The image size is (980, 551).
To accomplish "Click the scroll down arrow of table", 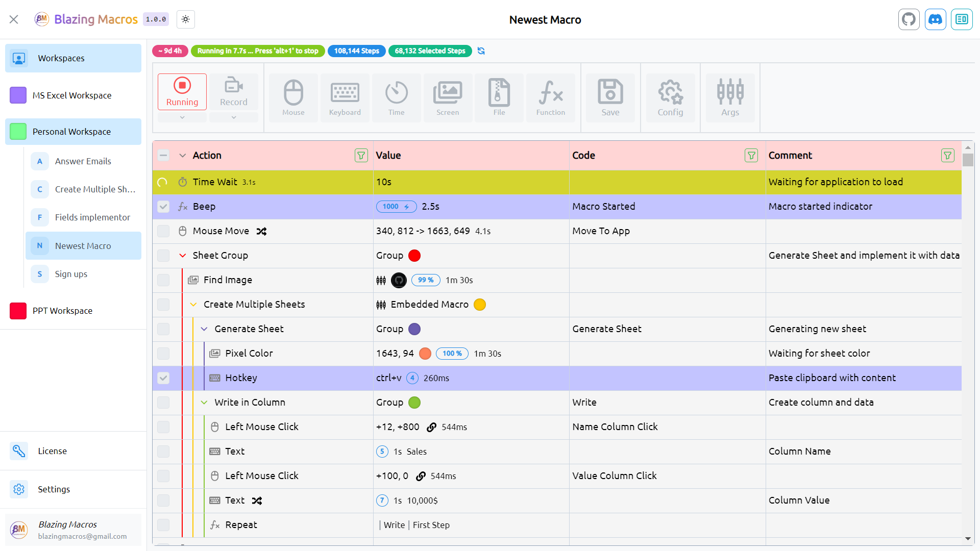I will point(968,539).
